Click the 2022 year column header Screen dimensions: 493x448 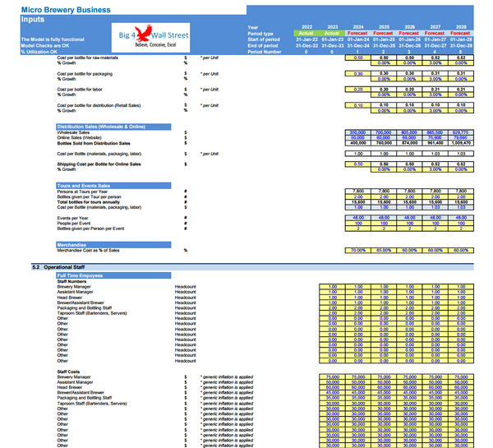tap(307, 26)
